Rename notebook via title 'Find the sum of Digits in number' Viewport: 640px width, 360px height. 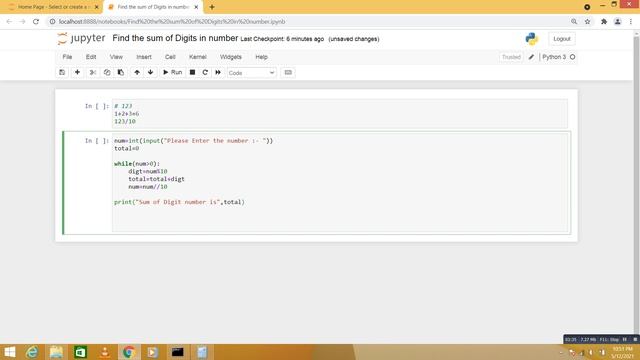click(x=175, y=38)
